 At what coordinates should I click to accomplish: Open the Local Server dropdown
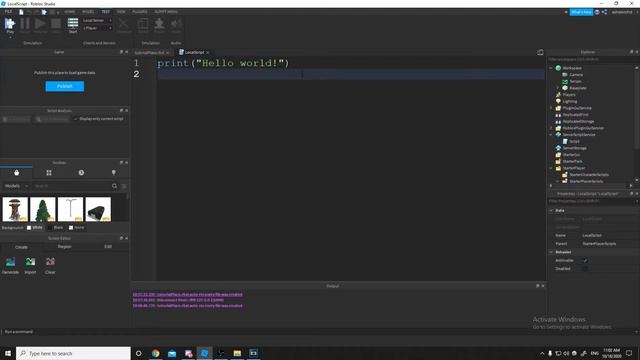[x=97, y=20]
